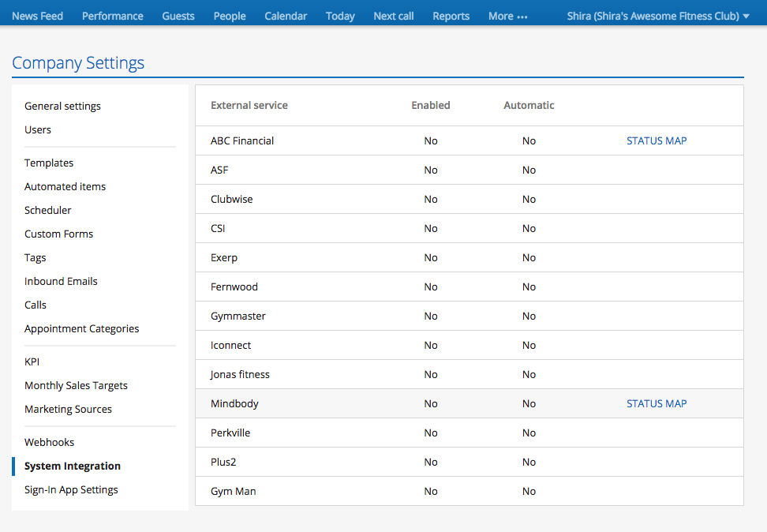
Task: Select Custom Forms in sidebar
Action: tap(58, 234)
